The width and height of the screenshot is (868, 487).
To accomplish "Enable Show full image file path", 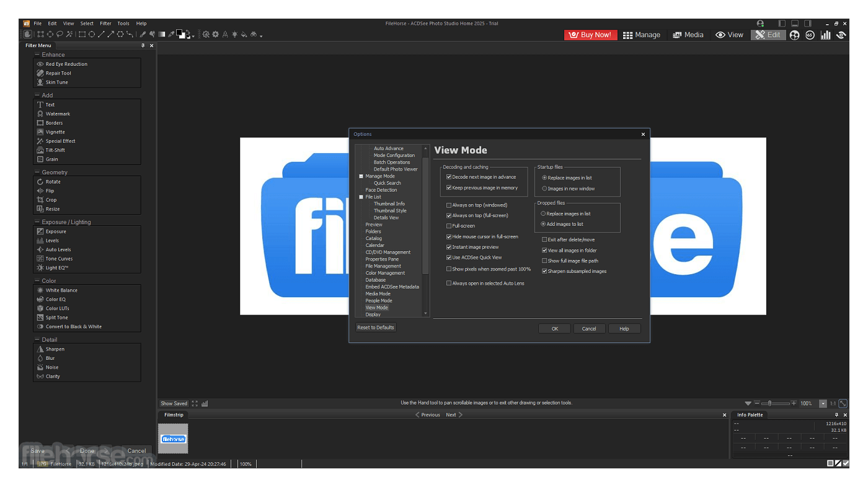I will [x=544, y=261].
